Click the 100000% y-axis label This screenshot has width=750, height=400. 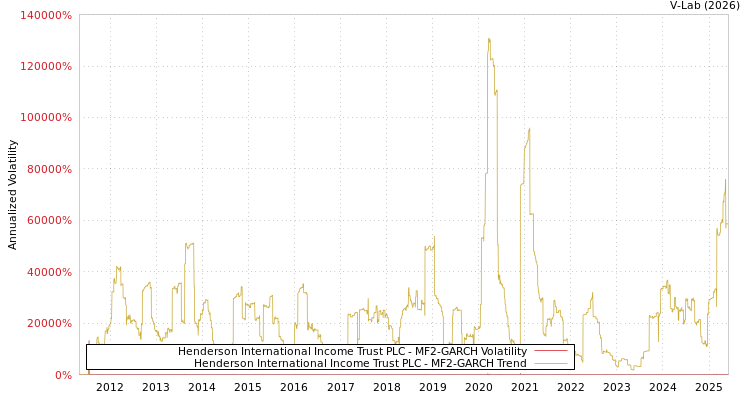[46, 118]
